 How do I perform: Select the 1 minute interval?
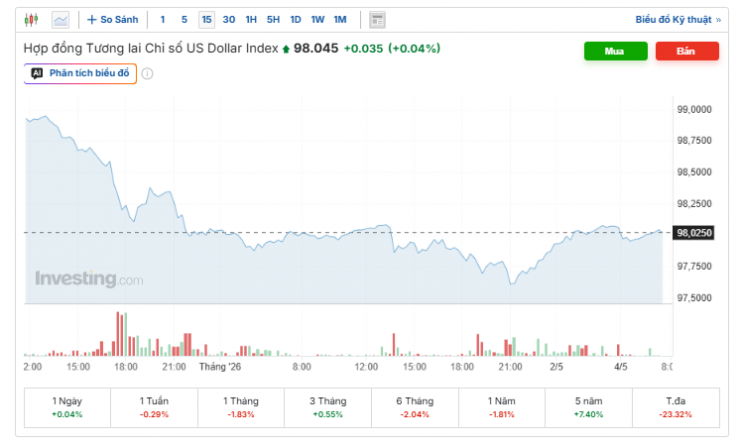point(162,19)
